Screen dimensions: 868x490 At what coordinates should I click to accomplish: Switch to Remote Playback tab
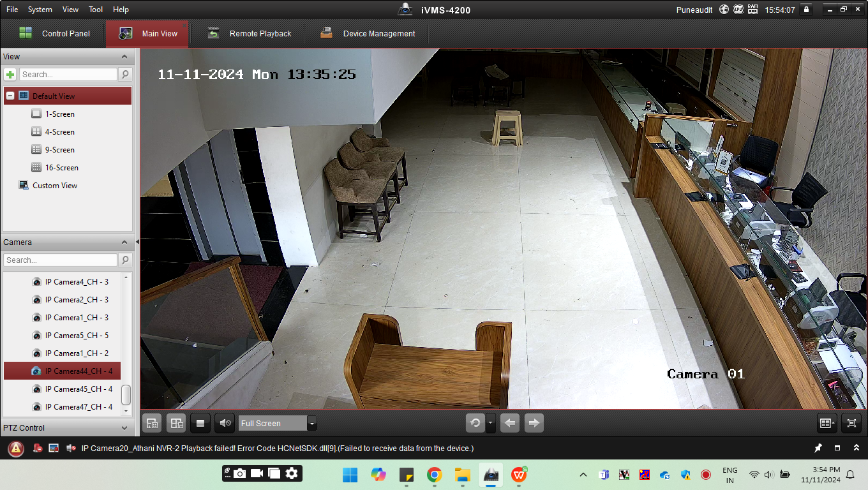click(249, 33)
